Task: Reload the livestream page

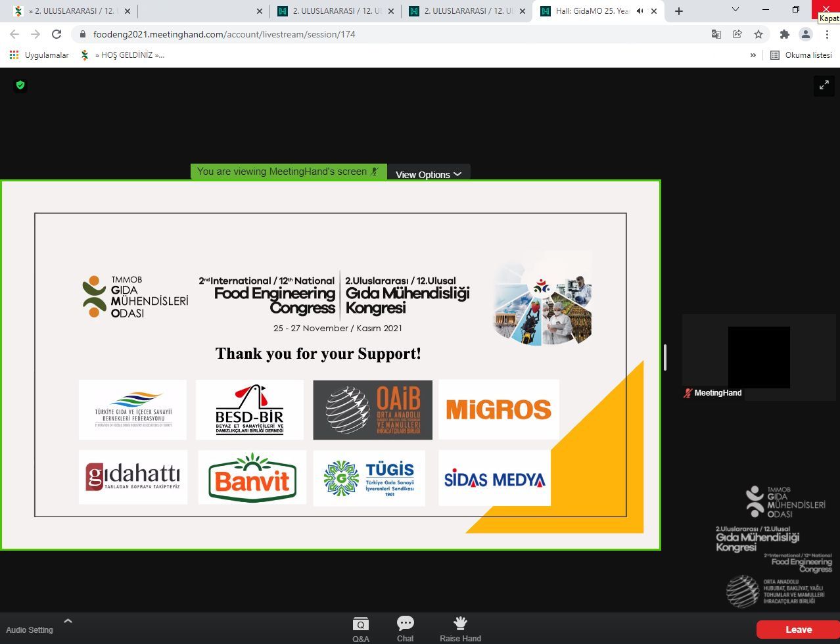Action: tap(57, 34)
